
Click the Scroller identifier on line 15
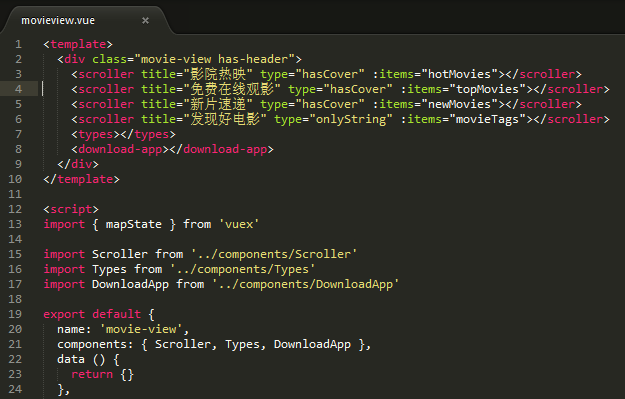(x=120, y=254)
